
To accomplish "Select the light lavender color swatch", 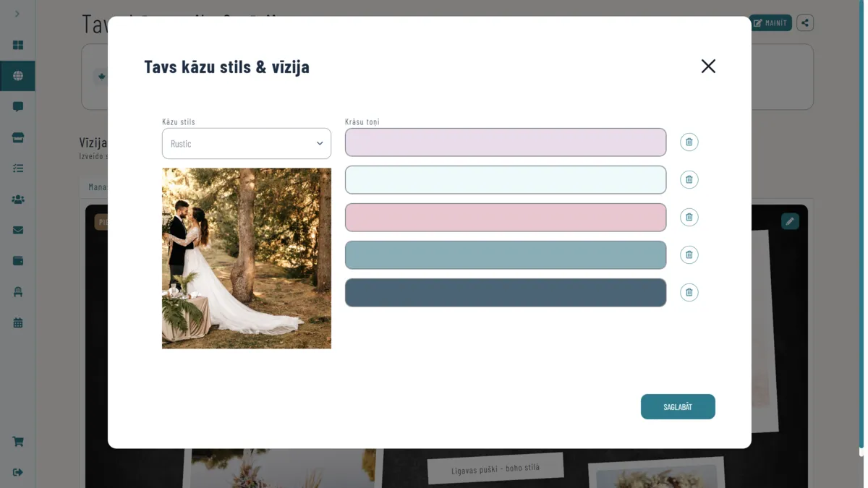I will click(x=505, y=142).
